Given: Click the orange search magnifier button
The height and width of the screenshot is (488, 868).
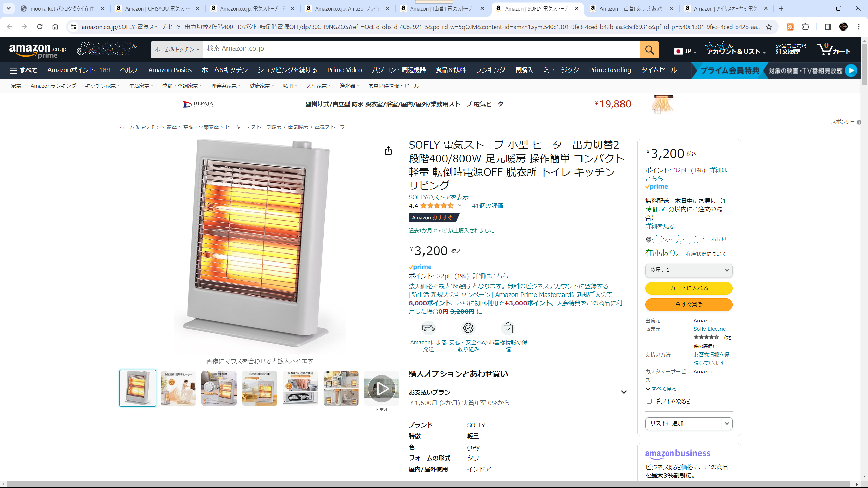Looking at the screenshot, I should (x=649, y=50).
